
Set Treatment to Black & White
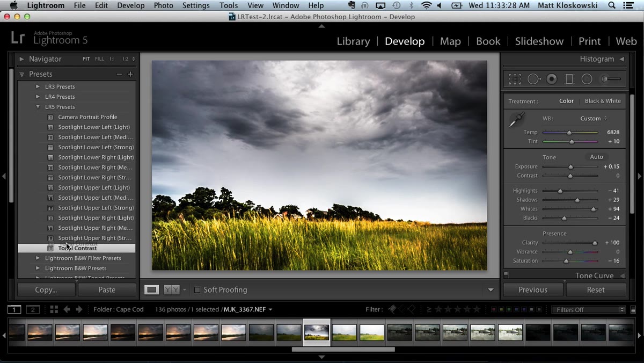[603, 101]
